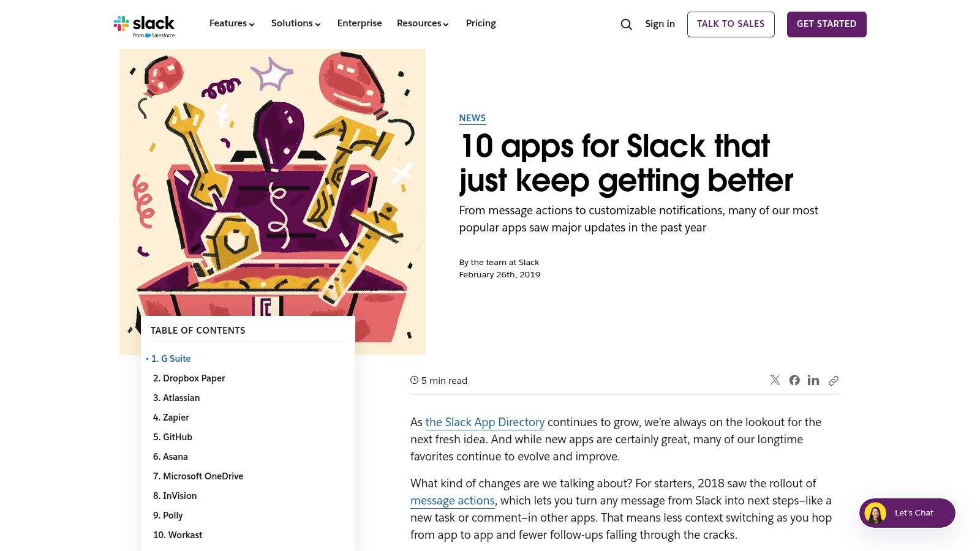
Task: Jump to 8. InVision section
Action: coord(175,496)
